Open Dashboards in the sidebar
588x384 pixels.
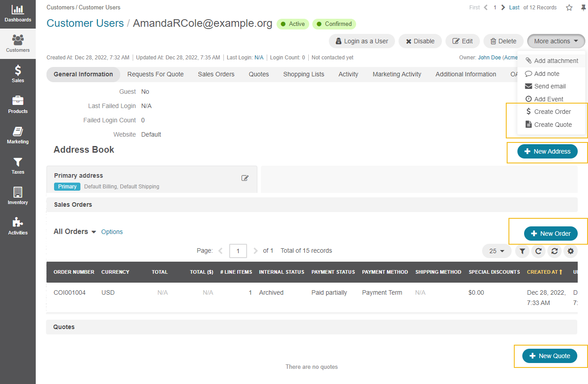point(18,13)
